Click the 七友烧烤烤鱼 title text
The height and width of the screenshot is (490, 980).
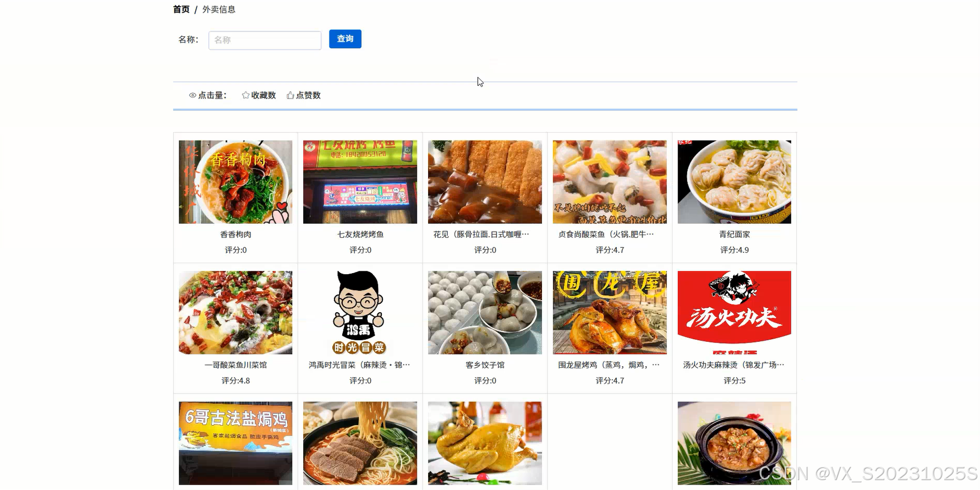pos(360,235)
